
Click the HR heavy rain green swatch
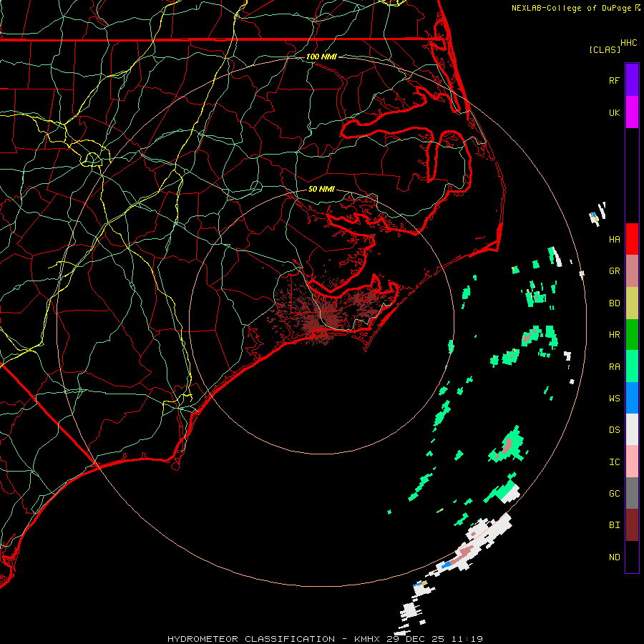pos(632,334)
